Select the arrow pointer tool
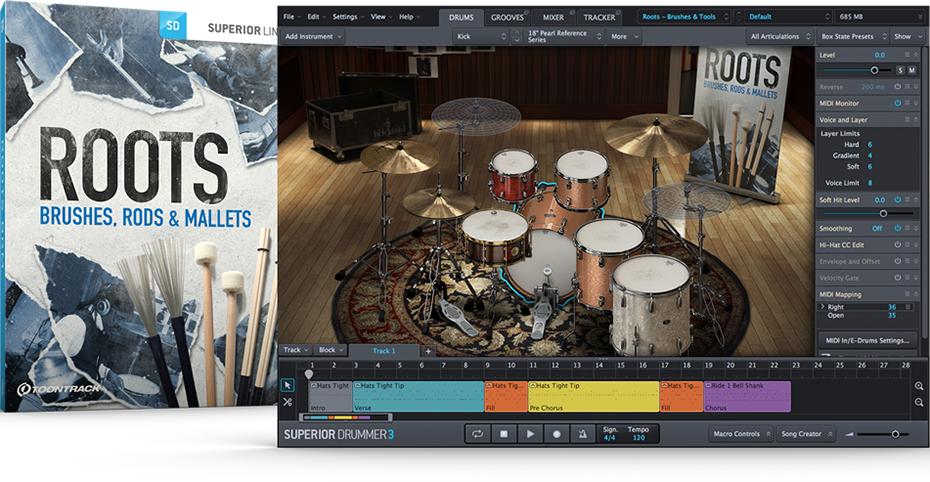 click(x=287, y=384)
